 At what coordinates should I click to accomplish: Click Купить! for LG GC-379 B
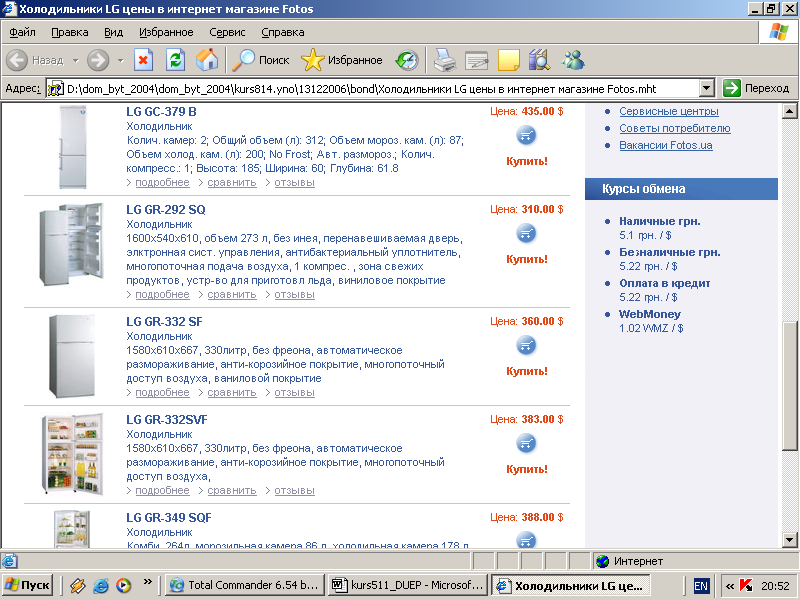527,161
